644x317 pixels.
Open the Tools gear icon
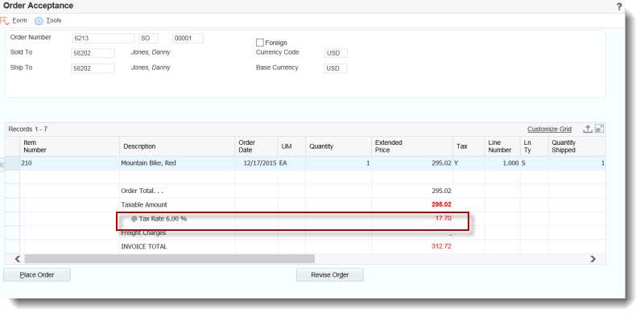click(39, 21)
